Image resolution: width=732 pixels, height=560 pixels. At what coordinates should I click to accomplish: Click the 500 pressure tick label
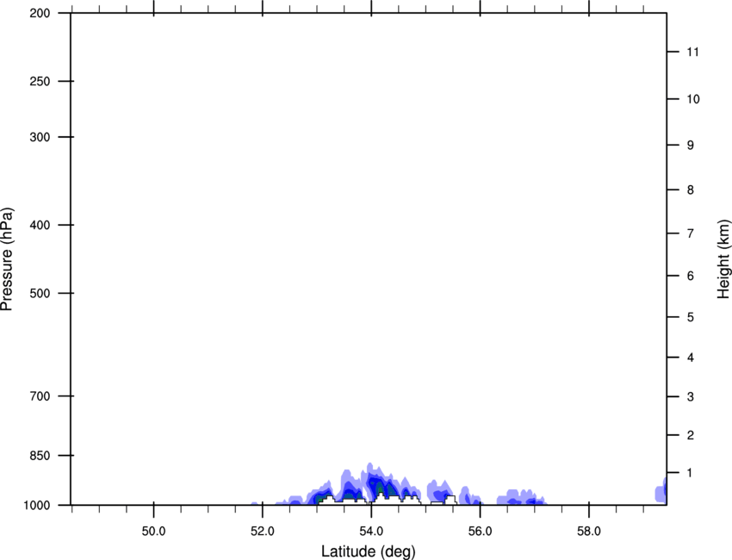[x=40, y=293]
